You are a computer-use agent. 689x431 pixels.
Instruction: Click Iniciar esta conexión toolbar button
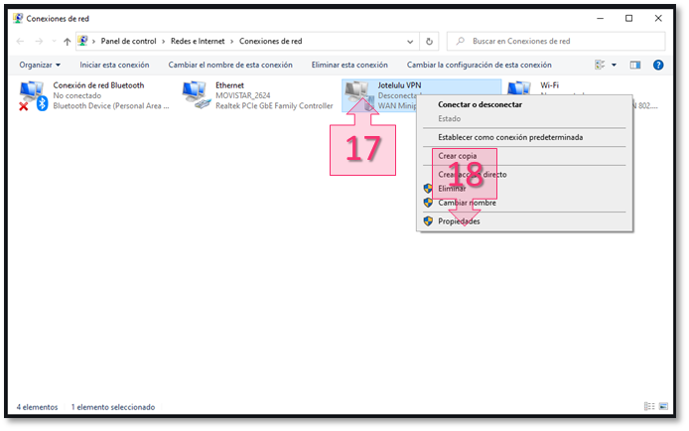click(114, 65)
